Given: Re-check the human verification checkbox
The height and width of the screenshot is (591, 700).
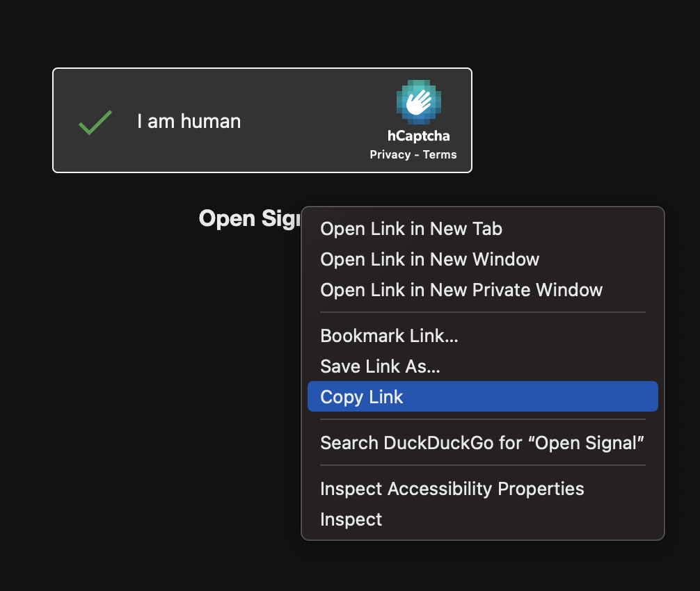Looking at the screenshot, I should pos(95,122).
